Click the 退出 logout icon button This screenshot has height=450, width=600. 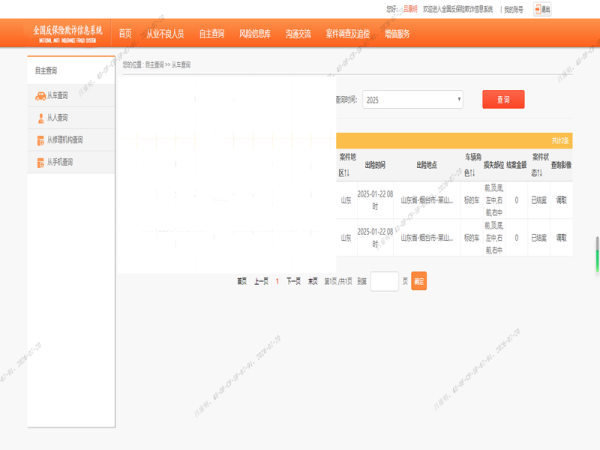(542, 9)
